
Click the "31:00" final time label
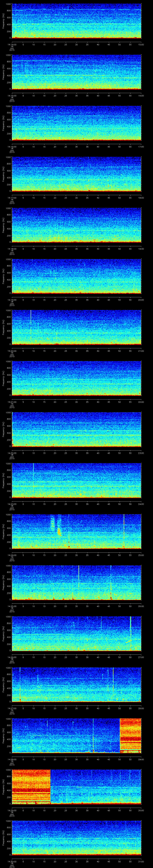[x=141, y=861]
